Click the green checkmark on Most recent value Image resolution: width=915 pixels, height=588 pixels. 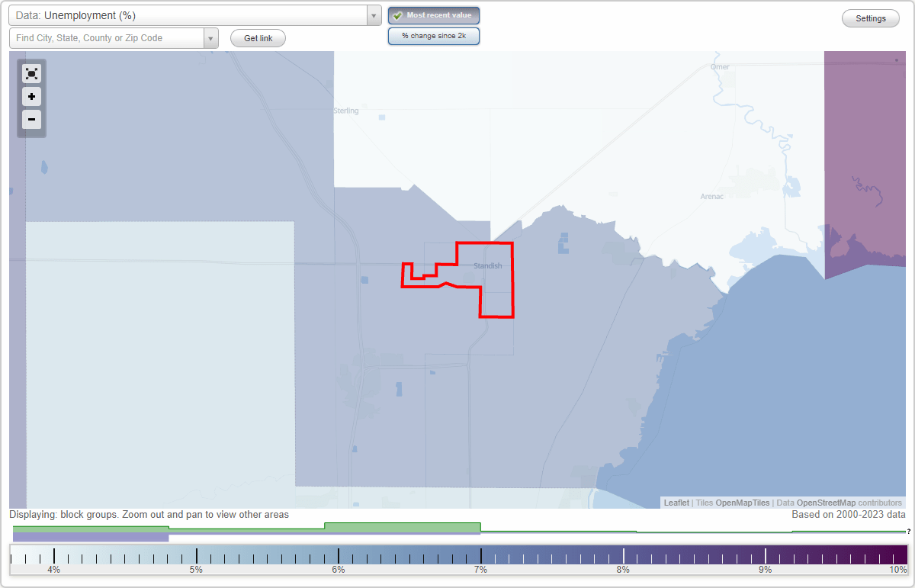coord(399,14)
